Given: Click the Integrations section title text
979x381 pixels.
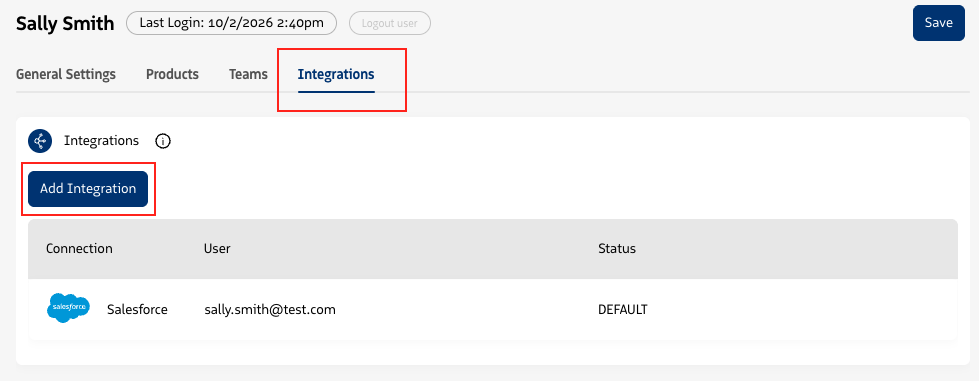Looking at the screenshot, I should pos(101,141).
